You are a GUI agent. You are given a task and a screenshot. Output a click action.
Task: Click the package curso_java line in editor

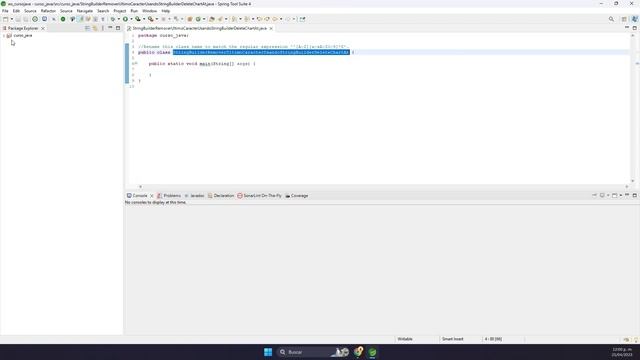[x=163, y=36]
